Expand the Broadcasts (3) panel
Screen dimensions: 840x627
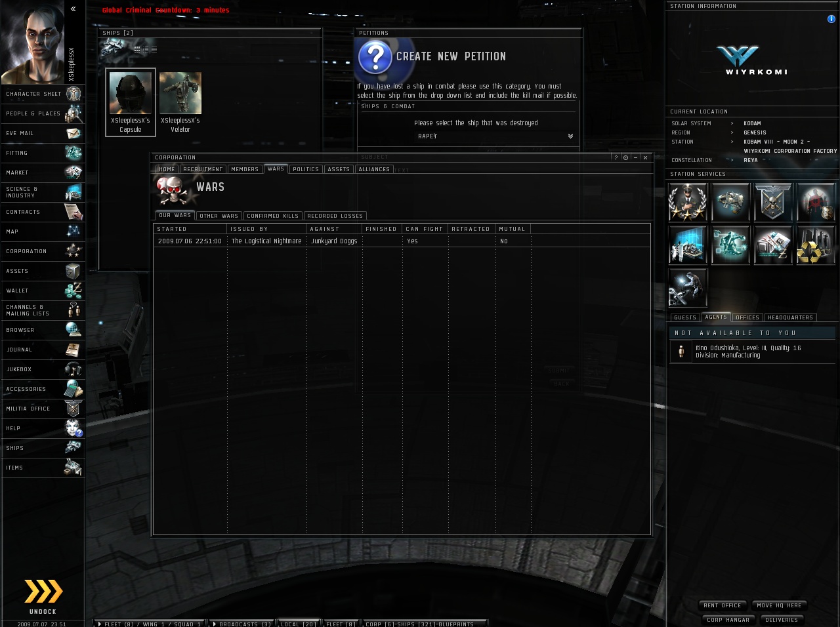tap(241, 624)
